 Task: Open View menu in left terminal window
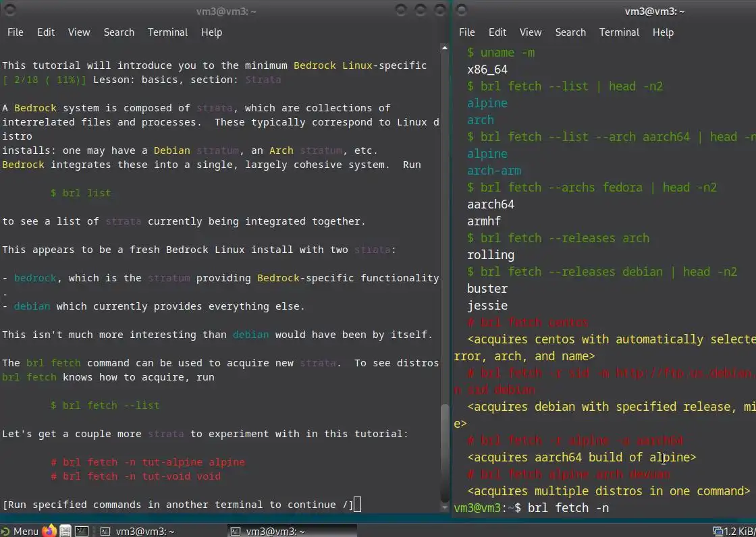tap(78, 32)
